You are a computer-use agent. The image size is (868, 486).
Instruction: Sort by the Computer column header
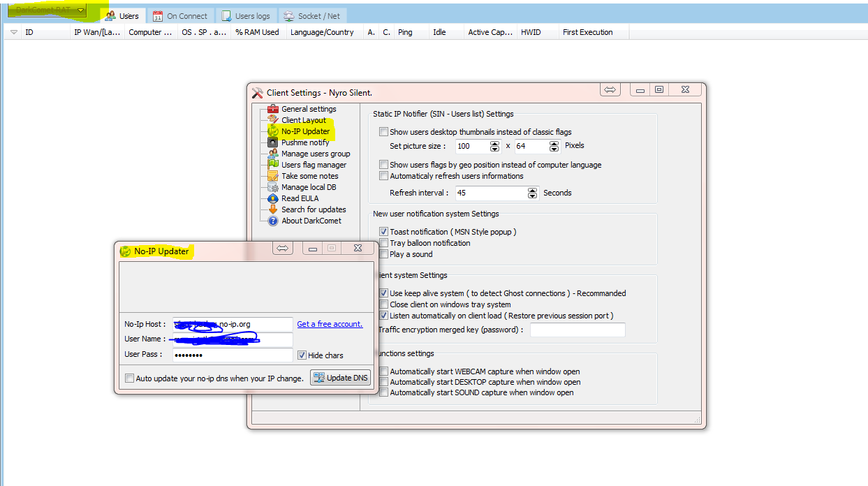(151, 32)
